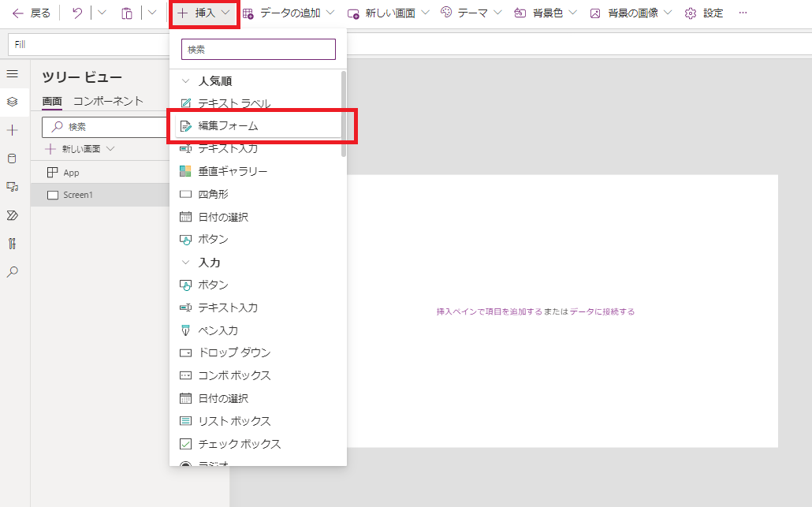Open the Power Automate sidebar icon
This screenshot has height=507, width=812.
pos(11,214)
